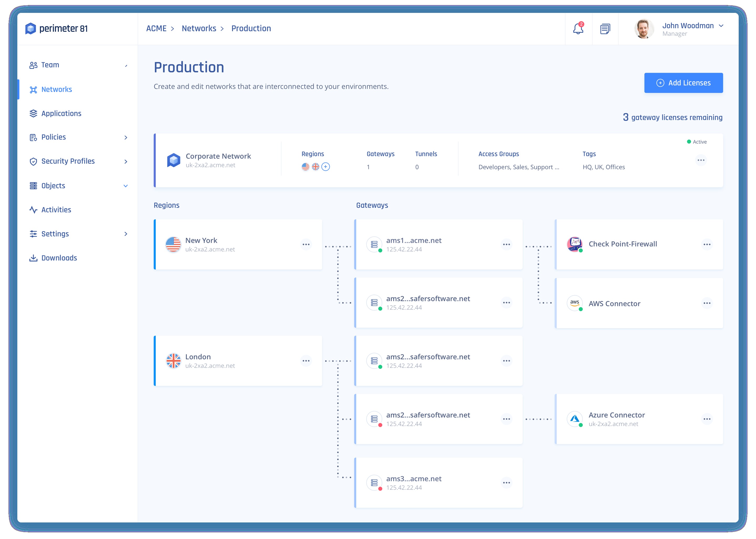756x539 pixels.
Task: Expand John Woodman account dropdown
Action: [721, 26]
